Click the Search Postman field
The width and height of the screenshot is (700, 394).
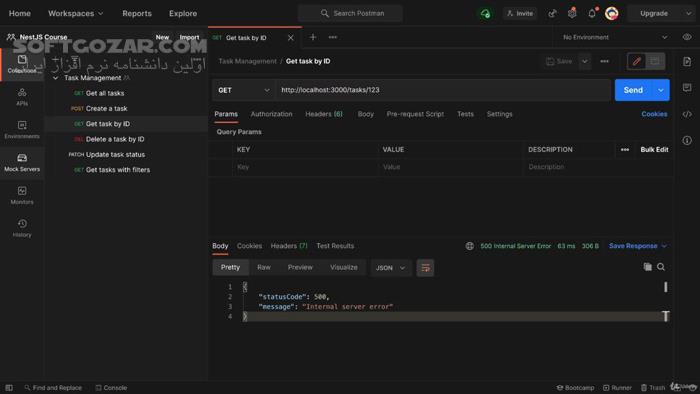coord(350,13)
